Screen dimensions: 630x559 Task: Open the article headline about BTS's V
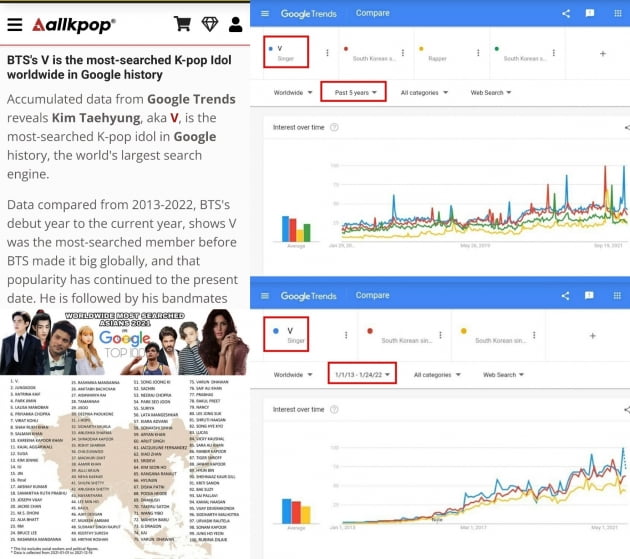click(119, 67)
